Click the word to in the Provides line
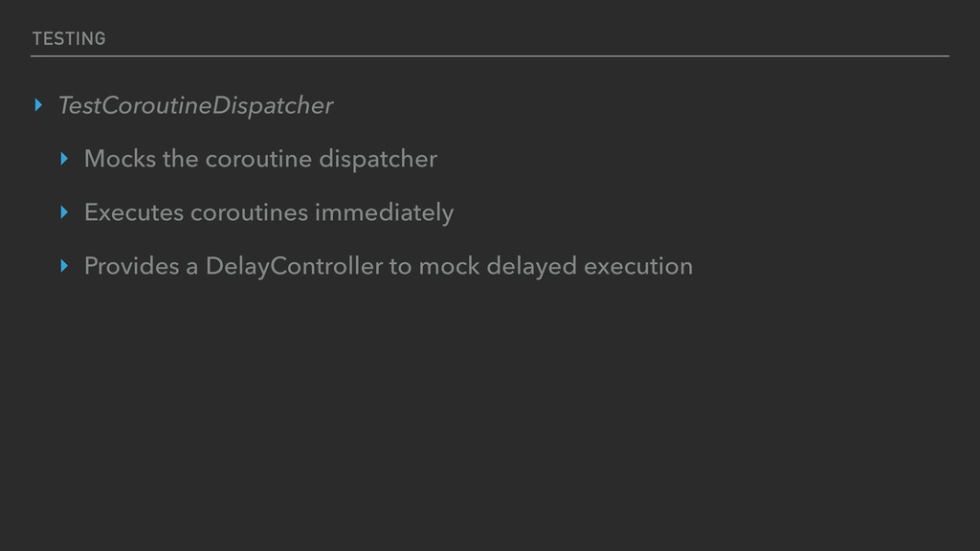Image resolution: width=980 pixels, height=551 pixels. coord(401,267)
